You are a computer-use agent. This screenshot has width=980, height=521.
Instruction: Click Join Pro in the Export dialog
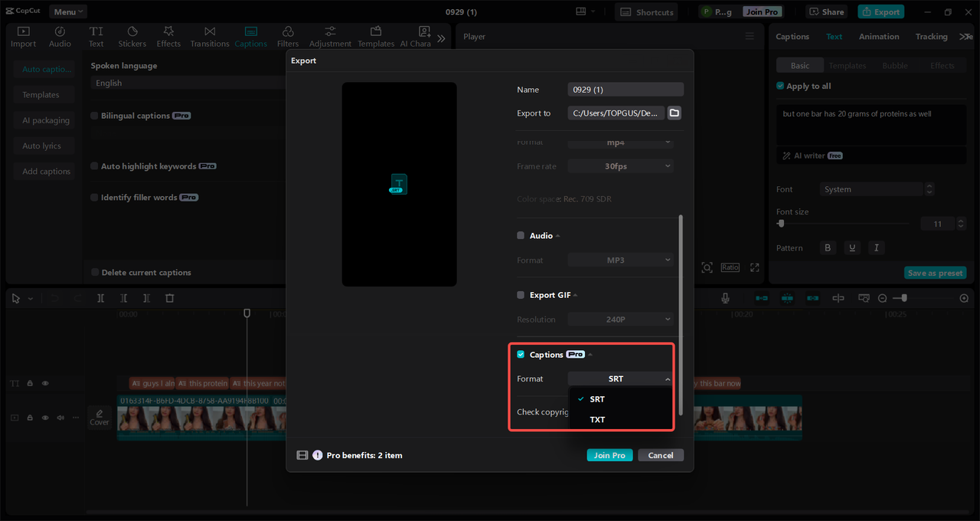pyautogui.click(x=610, y=455)
